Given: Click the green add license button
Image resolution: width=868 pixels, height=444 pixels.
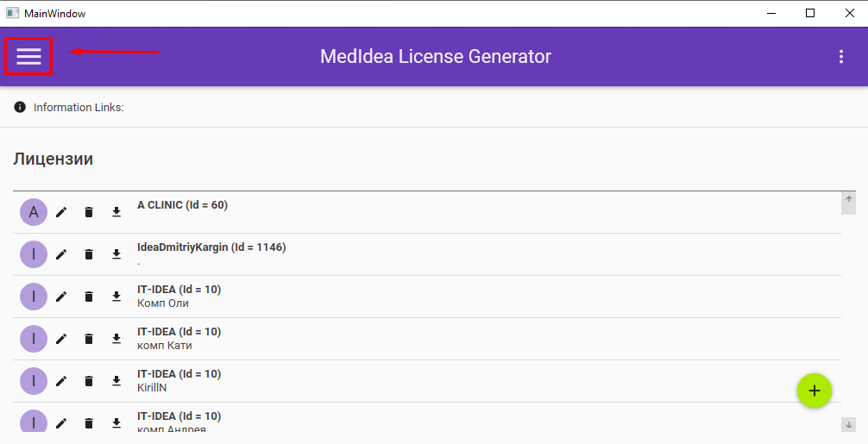Looking at the screenshot, I should click(815, 391).
